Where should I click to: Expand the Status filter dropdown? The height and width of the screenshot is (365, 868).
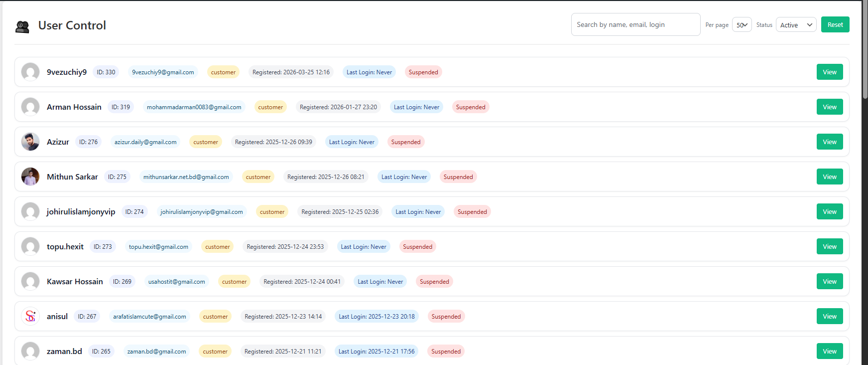pyautogui.click(x=796, y=25)
